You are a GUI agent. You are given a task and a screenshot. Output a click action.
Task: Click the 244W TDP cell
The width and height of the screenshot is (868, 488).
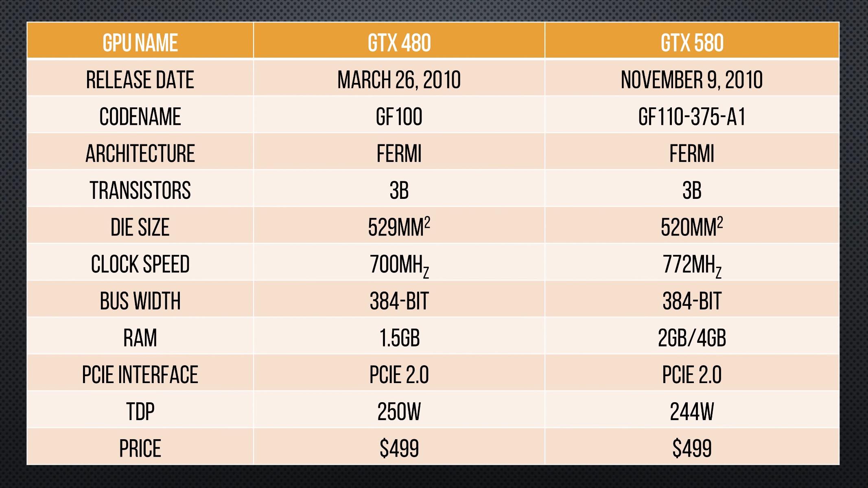pyautogui.click(x=692, y=412)
